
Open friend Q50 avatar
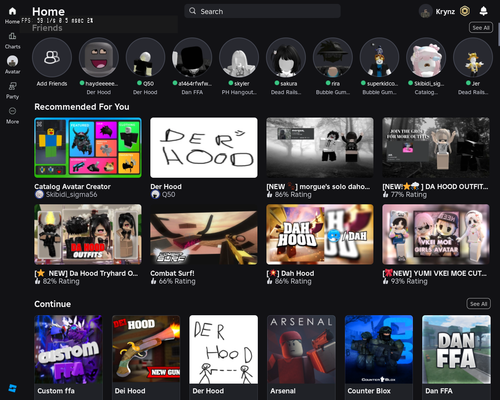(145, 57)
